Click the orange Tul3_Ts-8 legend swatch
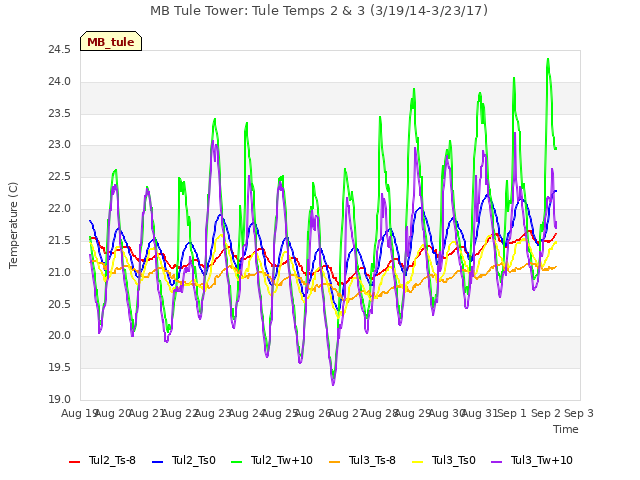This screenshot has width=640, height=480. 335,462
